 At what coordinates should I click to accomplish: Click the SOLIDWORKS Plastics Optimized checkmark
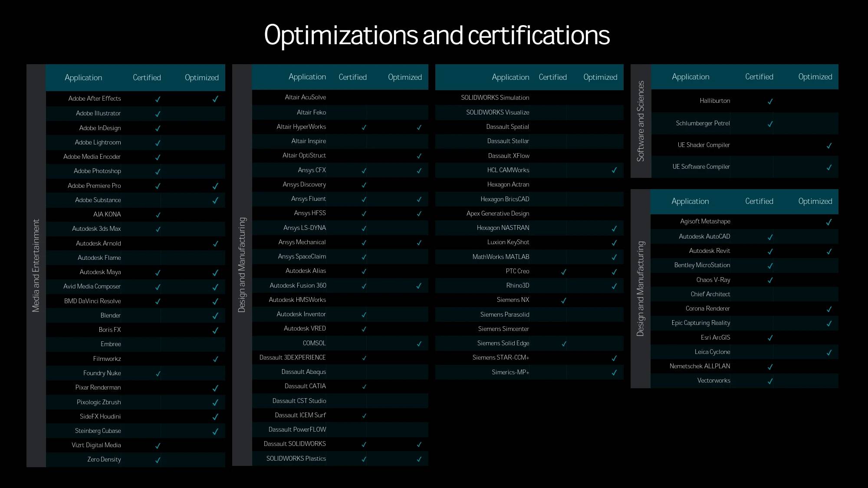click(x=419, y=459)
